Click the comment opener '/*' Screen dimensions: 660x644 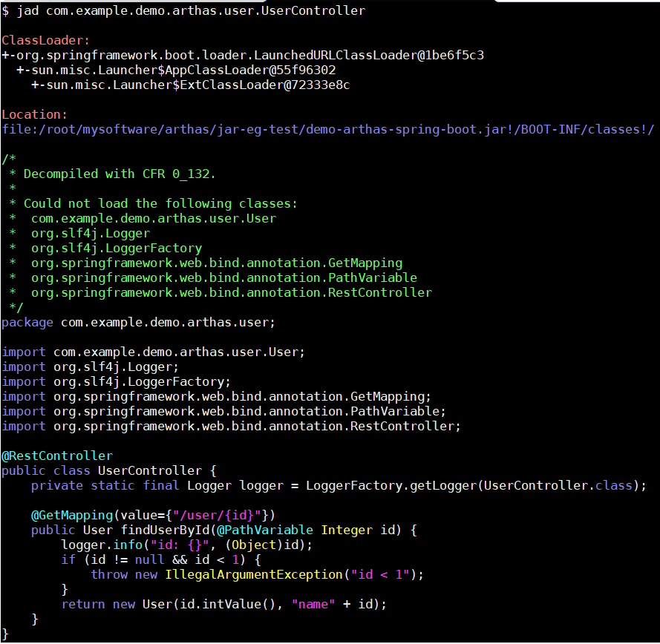(x=9, y=159)
